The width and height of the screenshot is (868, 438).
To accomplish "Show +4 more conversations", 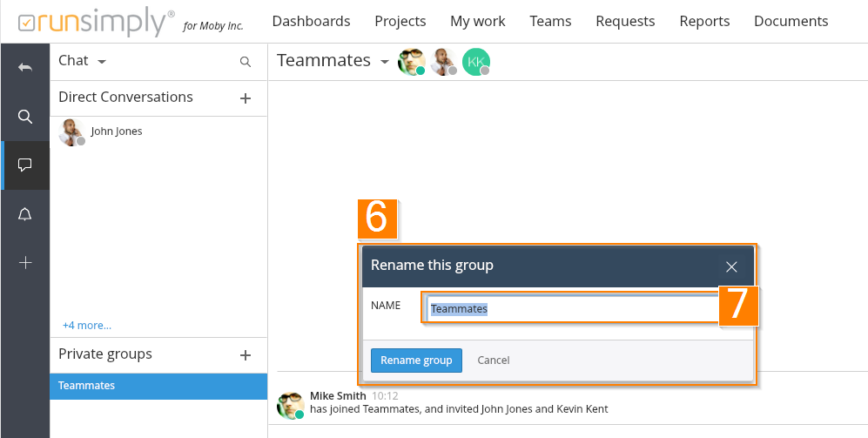I will pyautogui.click(x=86, y=326).
